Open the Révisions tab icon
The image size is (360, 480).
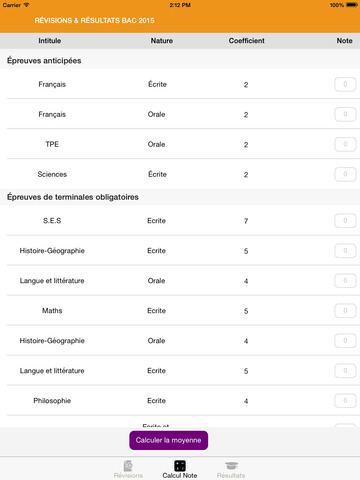pyautogui.click(x=128, y=466)
